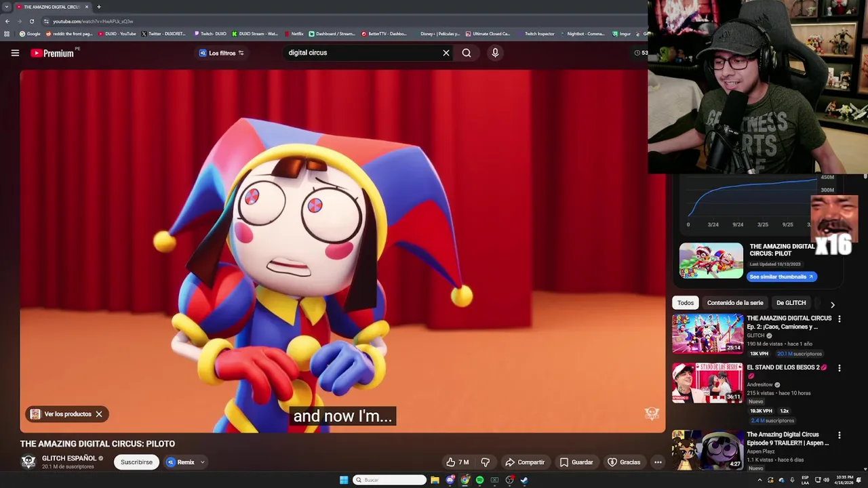Click the Gracias button
This screenshot has height=488, width=868.
point(623,462)
